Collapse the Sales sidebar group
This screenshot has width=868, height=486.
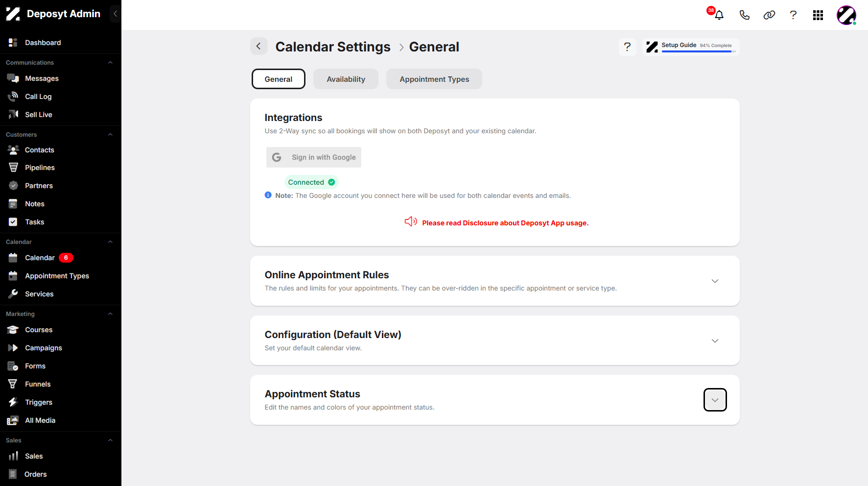point(110,440)
